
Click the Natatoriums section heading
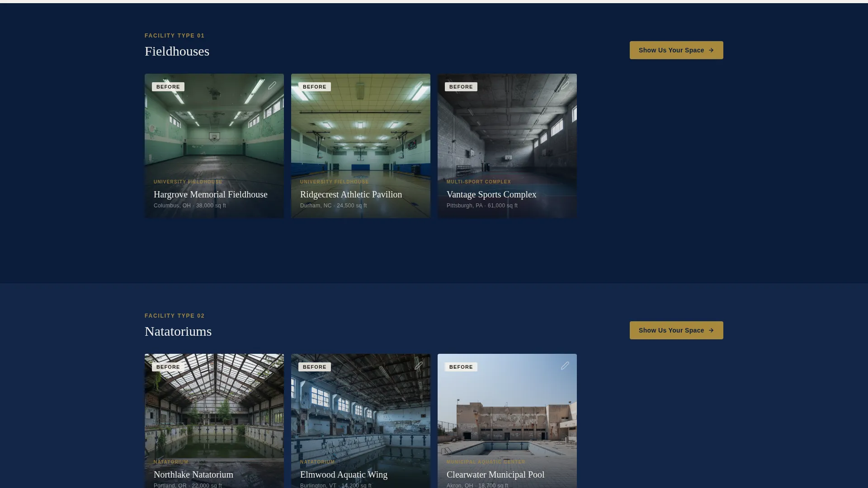(x=178, y=331)
